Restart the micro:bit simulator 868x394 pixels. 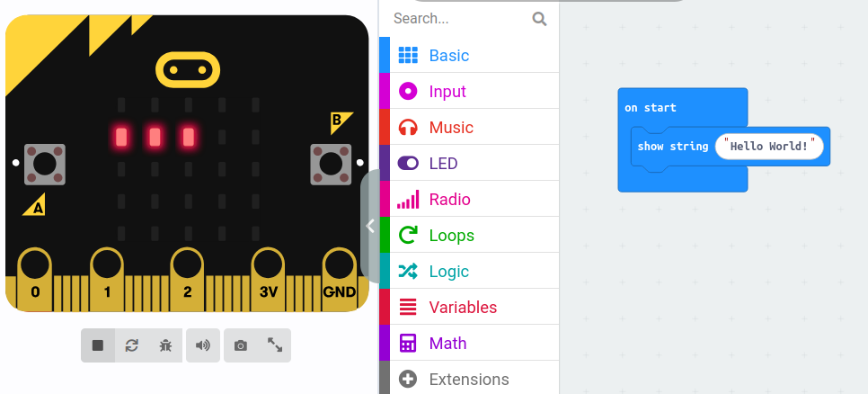click(132, 345)
